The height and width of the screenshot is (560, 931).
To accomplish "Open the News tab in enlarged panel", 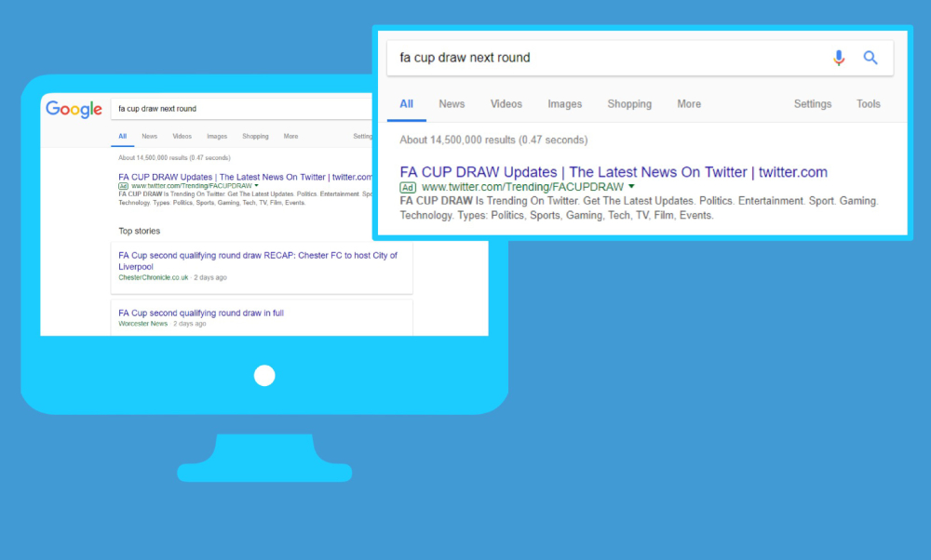I will click(452, 104).
